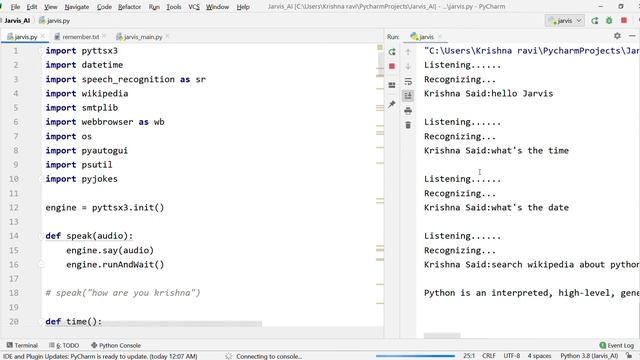
Task: Hide the Run tool window
Action: click(x=632, y=36)
